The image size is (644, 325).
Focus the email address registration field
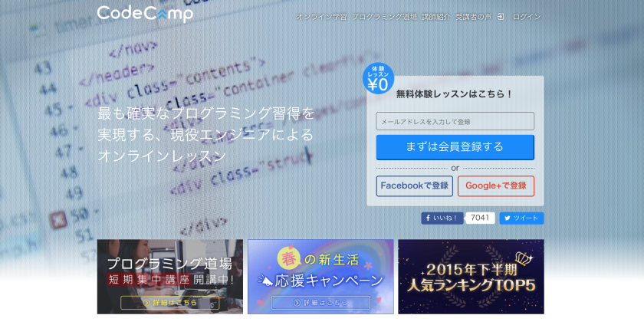[x=455, y=121]
